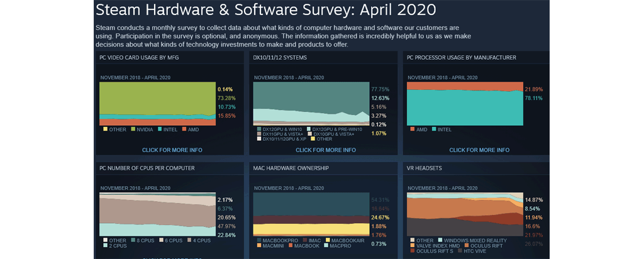The width and height of the screenshot is (644, 259).
Task: Click the 4 CPUS legend swatch
Action: click(189, 241)
